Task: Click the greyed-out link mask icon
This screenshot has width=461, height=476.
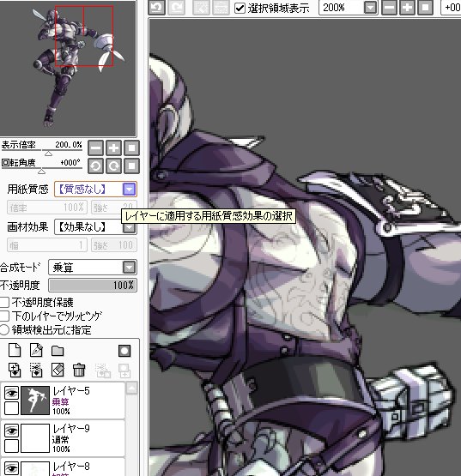Action: (124, 371)
